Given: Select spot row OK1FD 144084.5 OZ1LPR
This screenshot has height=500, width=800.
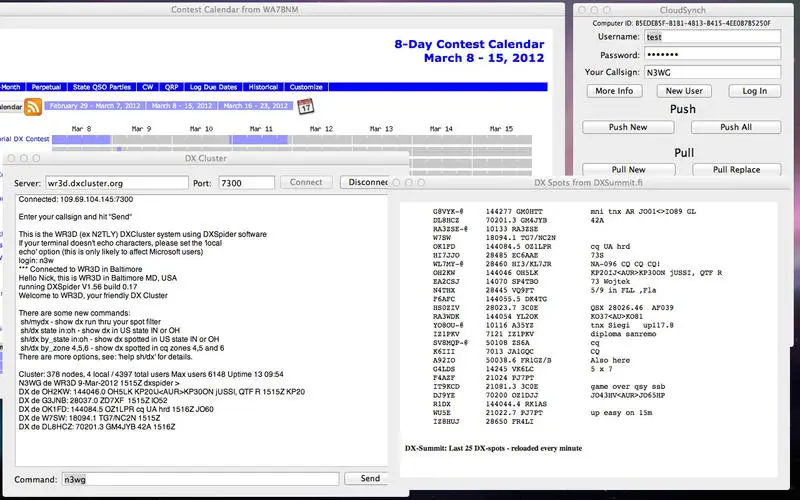Looking at the screenshot, I should pyautogui.click(x=531, y=246).
